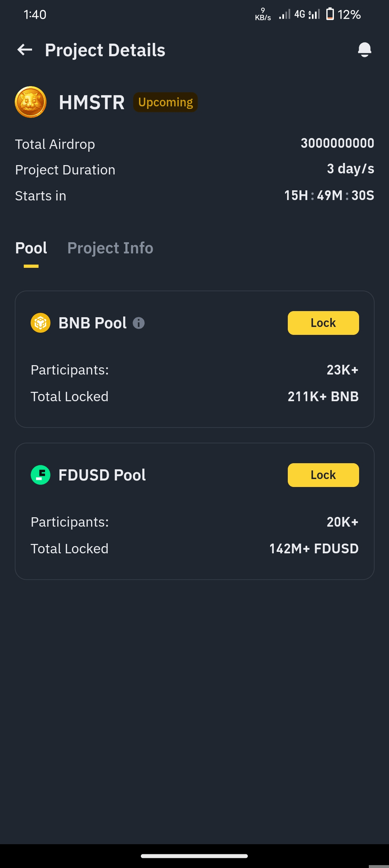389x868 pixels.
Task: Open the BNB Pool info icon
Action: 139,323
